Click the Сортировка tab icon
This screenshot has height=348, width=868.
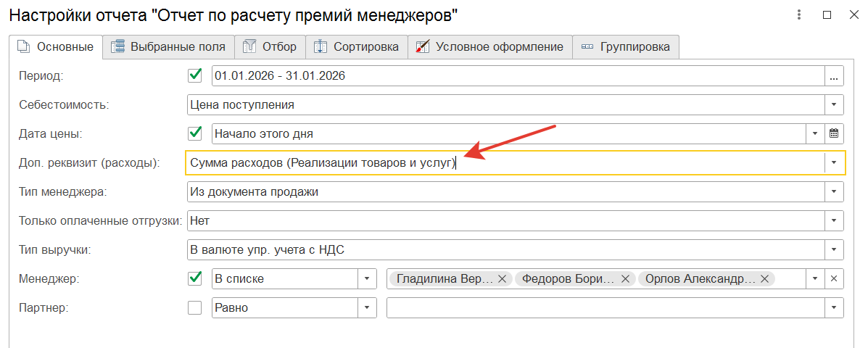point(321,47)
